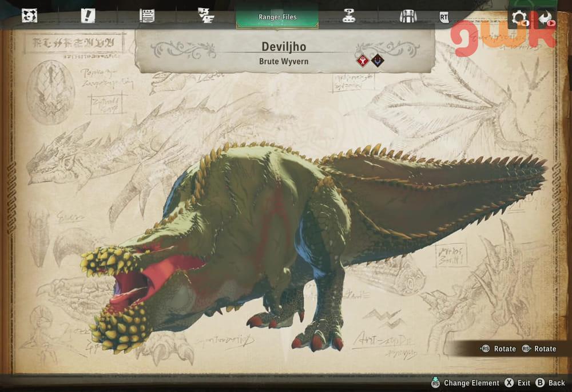Select the fourth tab icon left of Ranger Files
The image size is (572, 392).
point(205,15)
